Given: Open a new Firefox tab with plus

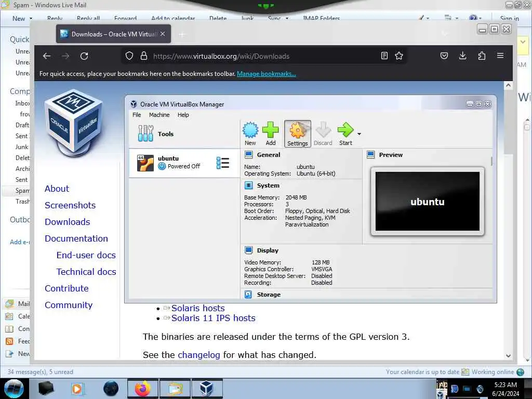Looking at the screenshot, I should [182, 34].
